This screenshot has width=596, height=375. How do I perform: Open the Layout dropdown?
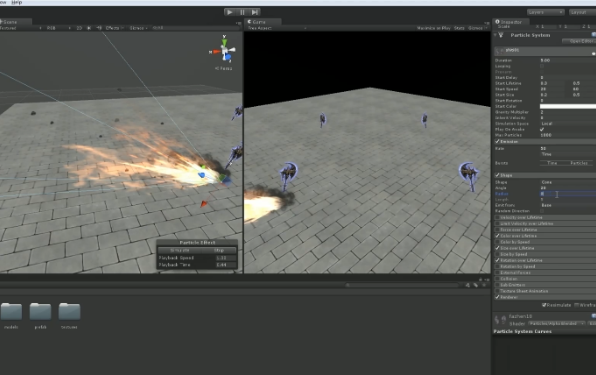click(582, 13)
